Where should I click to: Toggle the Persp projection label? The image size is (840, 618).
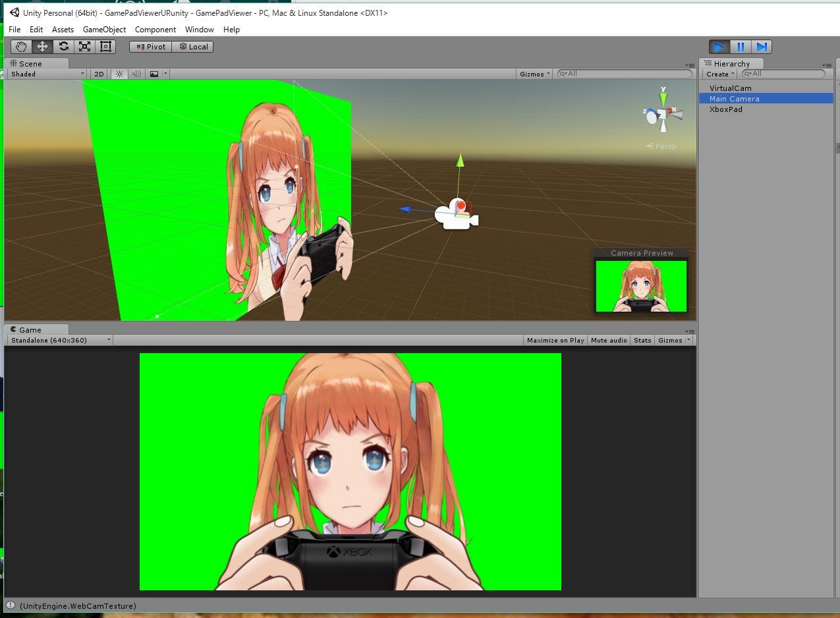click(661, 146)
